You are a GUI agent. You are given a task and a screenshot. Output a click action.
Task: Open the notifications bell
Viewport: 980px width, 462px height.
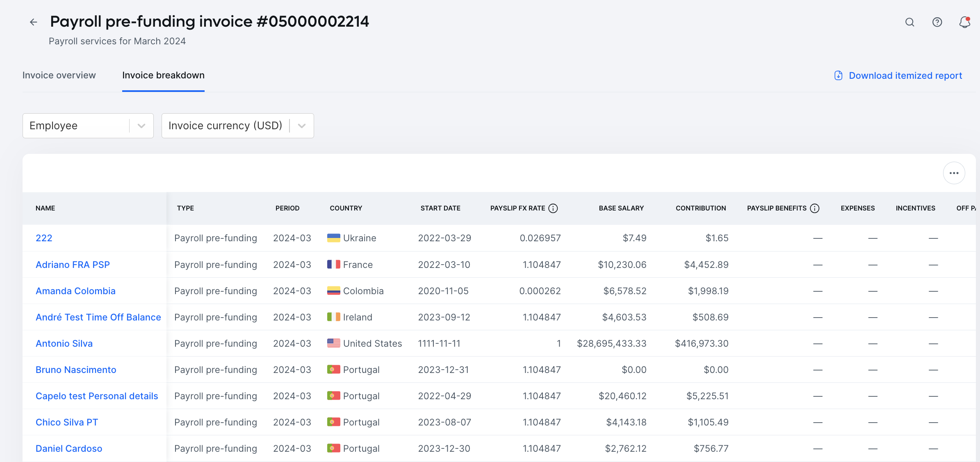[964, 22]
